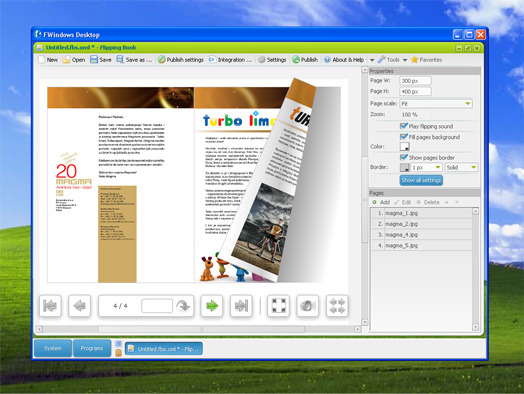Open a file with the Open button
Image resolution: width=524 pixels, height=394 pixels.
pos(74,60)
